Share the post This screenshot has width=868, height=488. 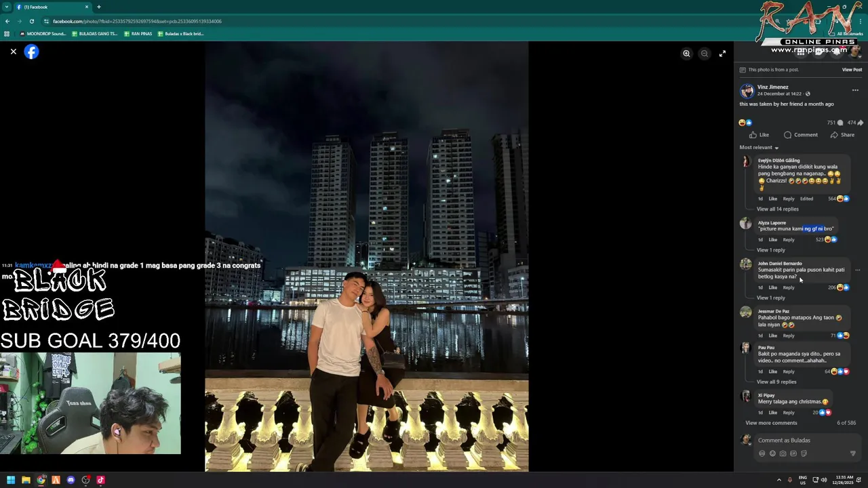pyautogui.click(x=842, y=135)
